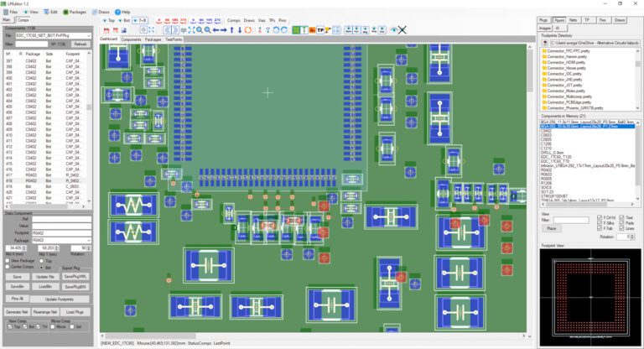The height and width of the screenshot is (349, 644).
Task: Toggle the F.Fab layer checkbox
Action: [600, 228]
